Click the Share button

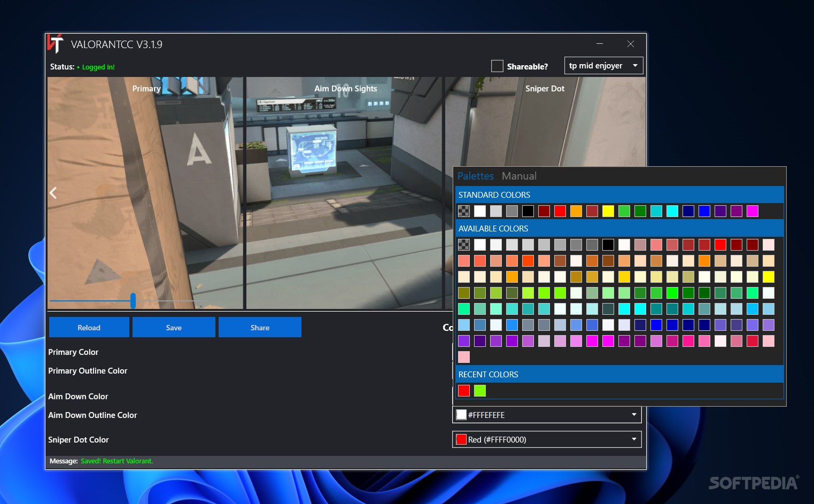[x=260, y=327]
